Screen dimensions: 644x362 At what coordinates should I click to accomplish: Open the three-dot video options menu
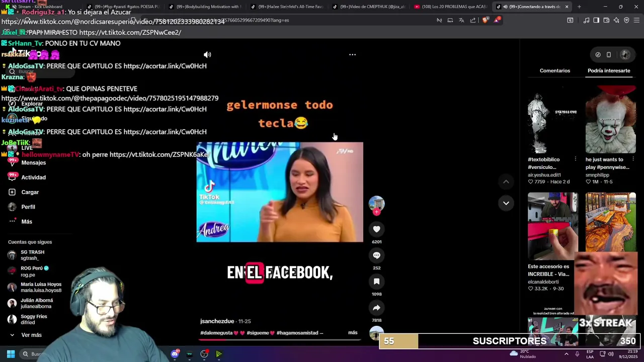[x=352, y=54]
